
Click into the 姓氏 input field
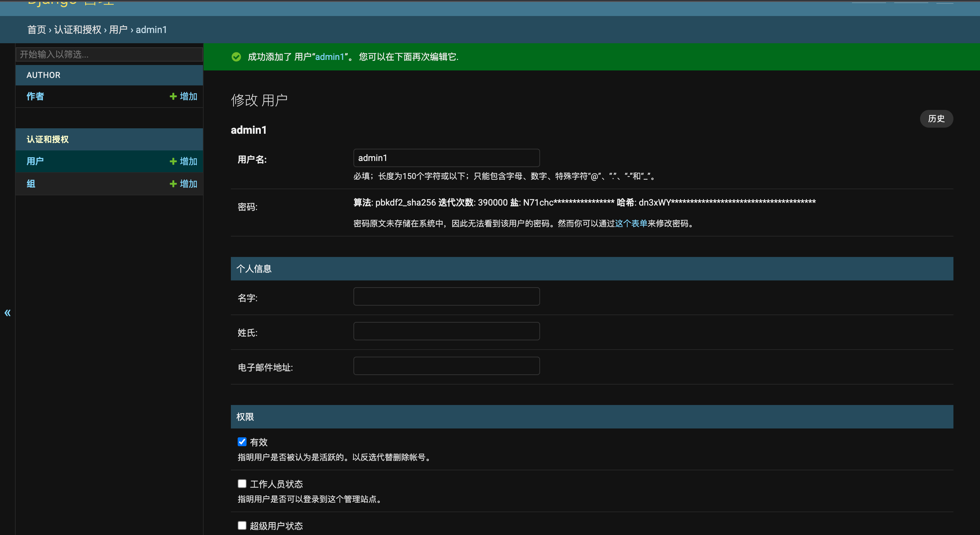click(446, 331)
